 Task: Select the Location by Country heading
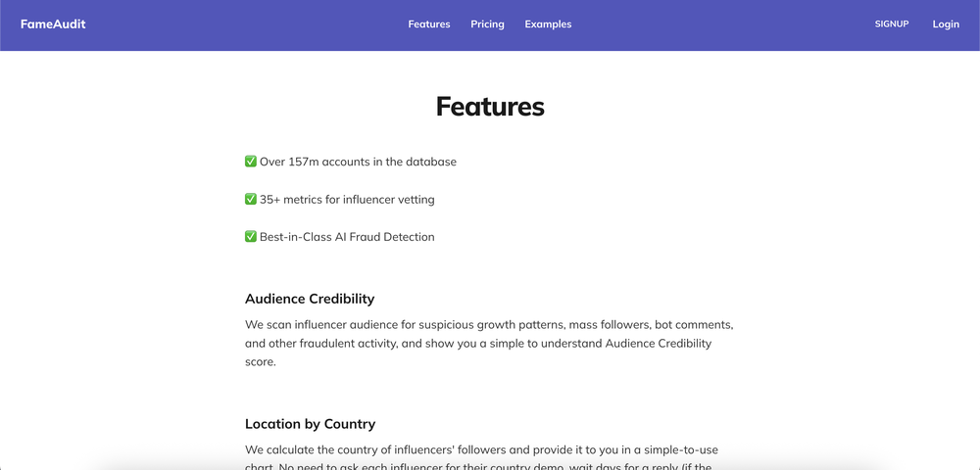[x=310, y=424]
